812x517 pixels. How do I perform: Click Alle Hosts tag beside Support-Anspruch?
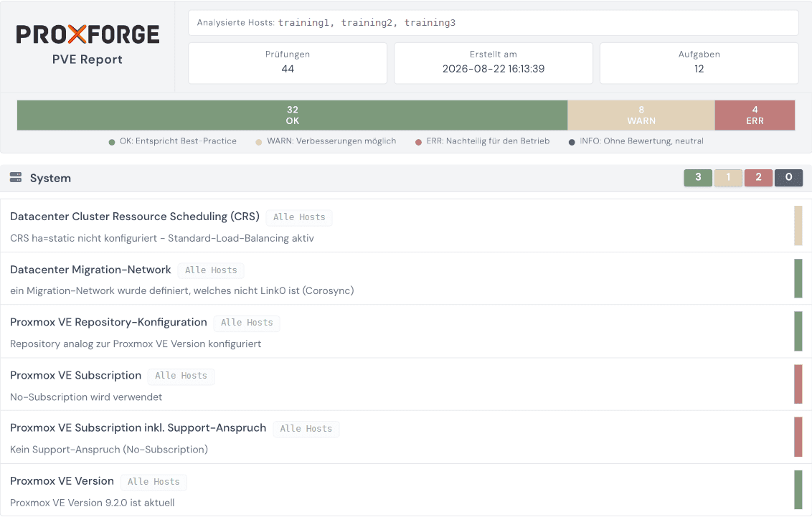tap(306, 429)
